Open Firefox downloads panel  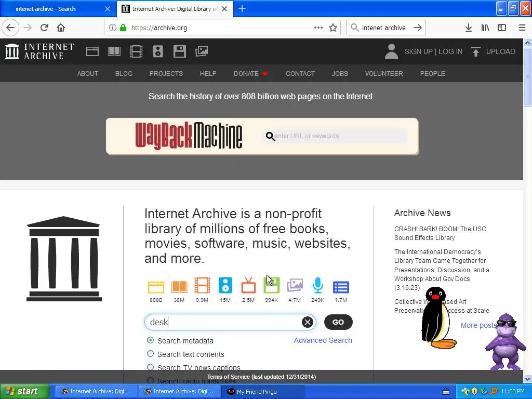click(x=469, y=28)
